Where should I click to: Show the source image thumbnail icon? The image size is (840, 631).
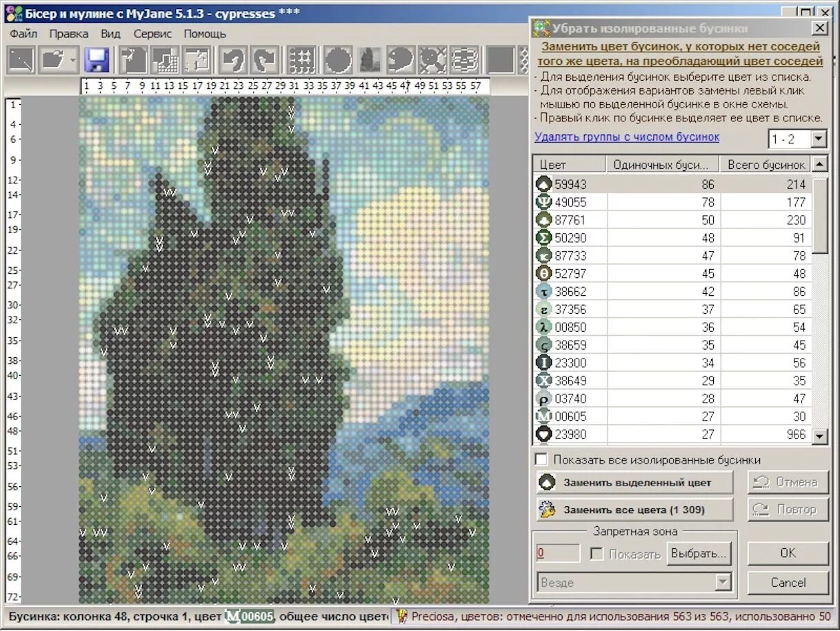pos(370,61)
